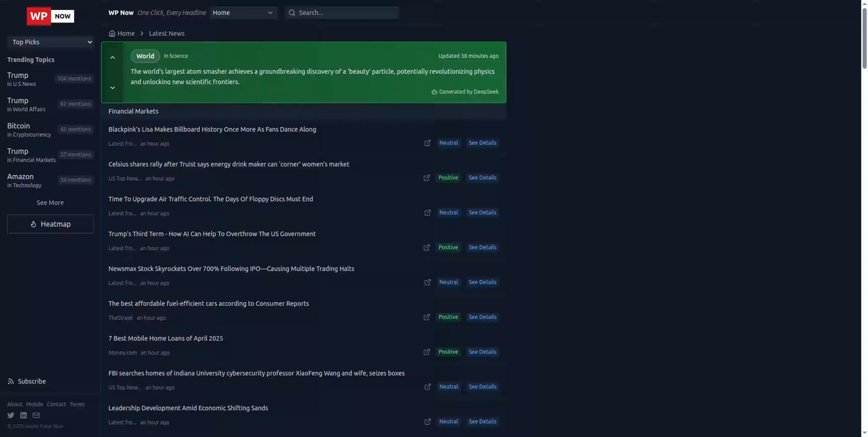Viewport: 868px width, 437px height.
Task: Click the RSS Subscribe icon
Action: (11, 381)
